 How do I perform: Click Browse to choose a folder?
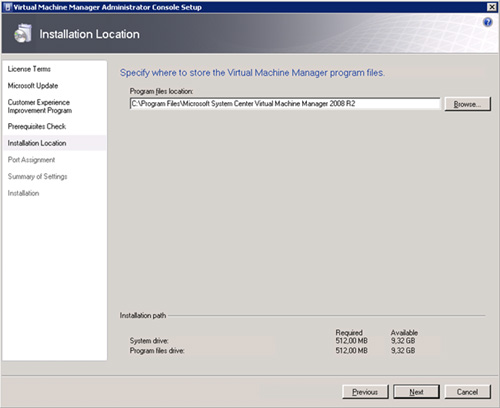[x=467, y=104]
